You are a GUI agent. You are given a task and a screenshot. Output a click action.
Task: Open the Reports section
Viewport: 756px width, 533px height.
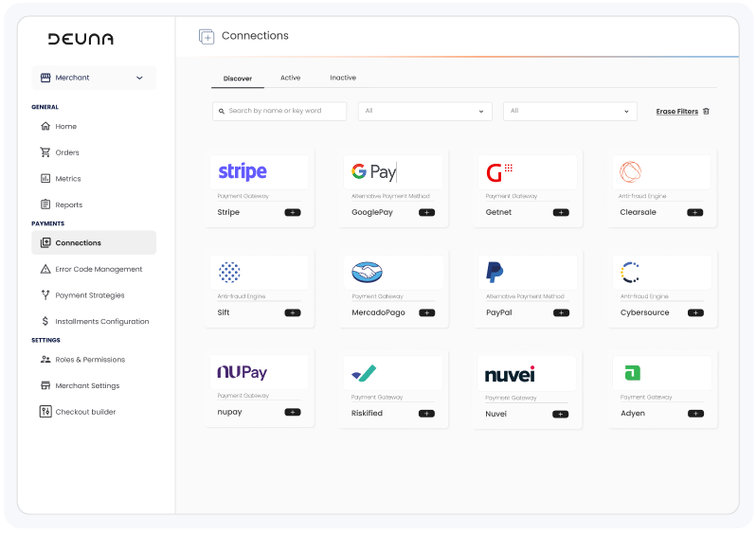click(x=69, y=204)
